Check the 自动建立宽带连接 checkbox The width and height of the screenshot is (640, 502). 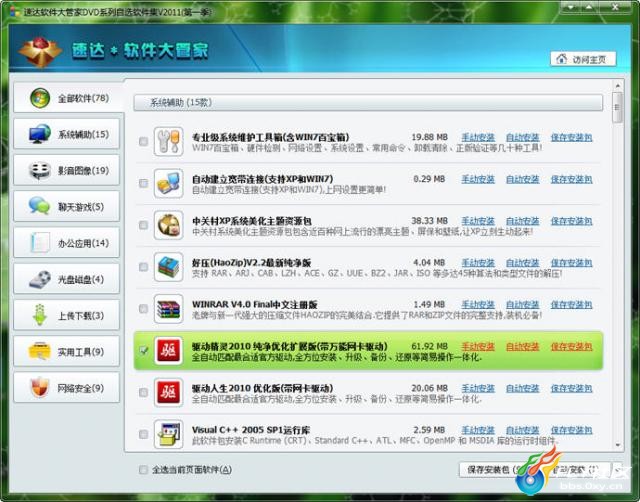pos(143,183)
